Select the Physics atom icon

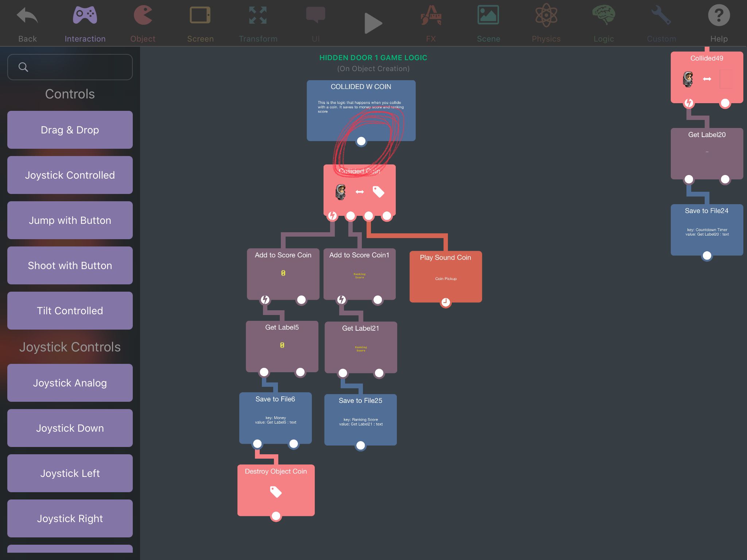point(546,16)
